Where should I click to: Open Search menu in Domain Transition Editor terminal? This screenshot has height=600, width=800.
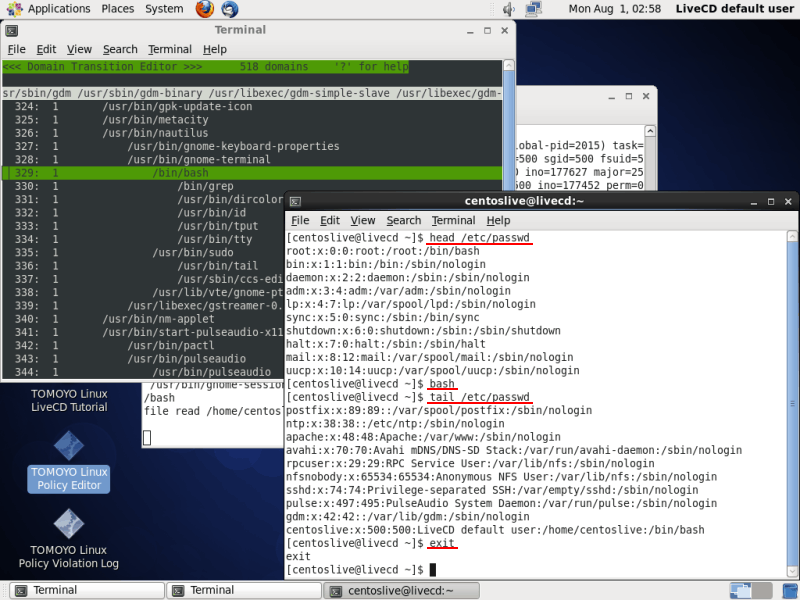(x=120, y=49)
